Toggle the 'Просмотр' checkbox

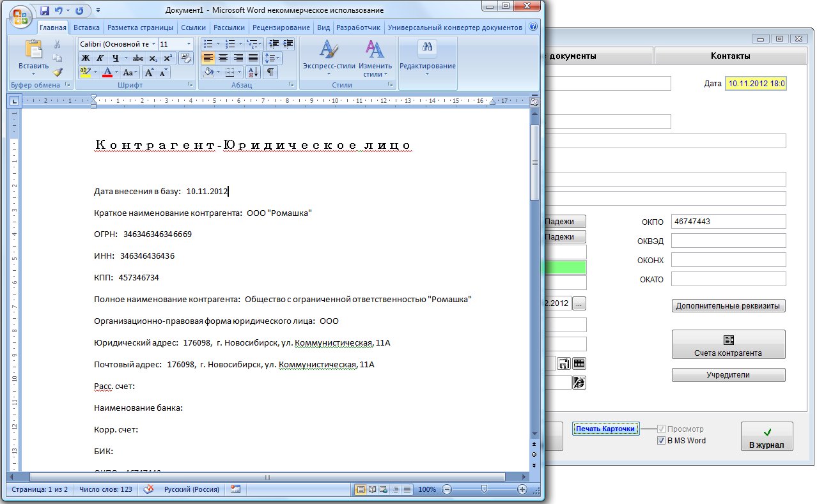coord(661,429)
